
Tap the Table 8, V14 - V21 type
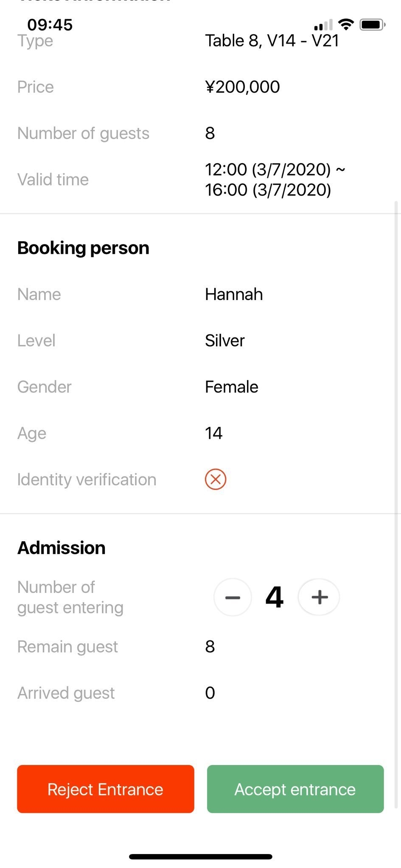[x=272, y=41]
